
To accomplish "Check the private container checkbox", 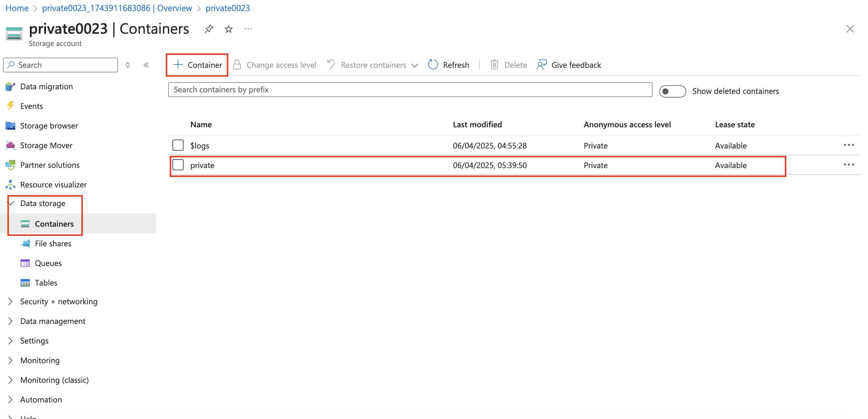I will pos(178,165).
